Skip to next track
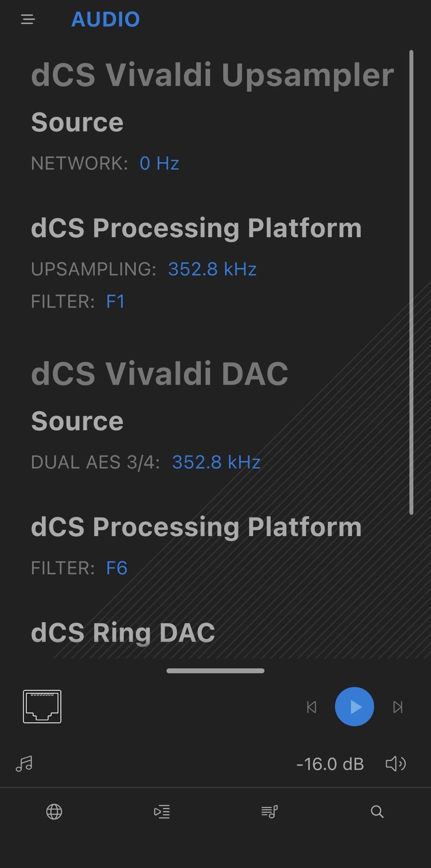Screen dimensions: 431x868 [398, 707]
